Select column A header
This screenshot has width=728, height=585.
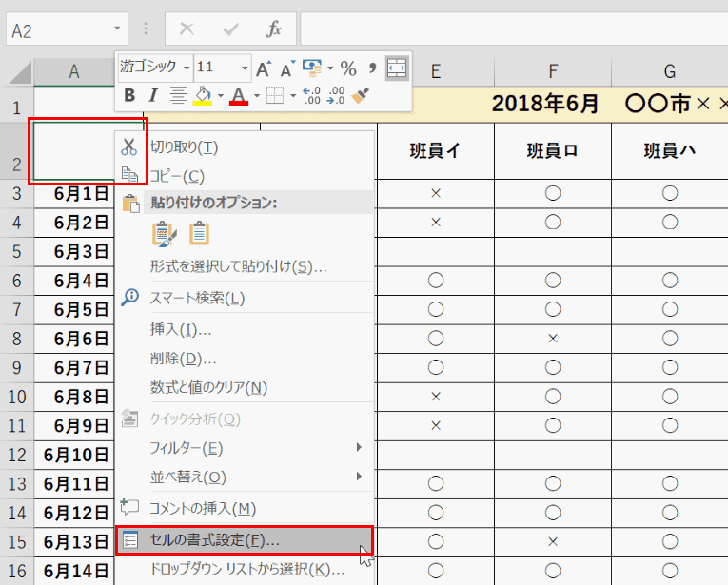(74, 72)
